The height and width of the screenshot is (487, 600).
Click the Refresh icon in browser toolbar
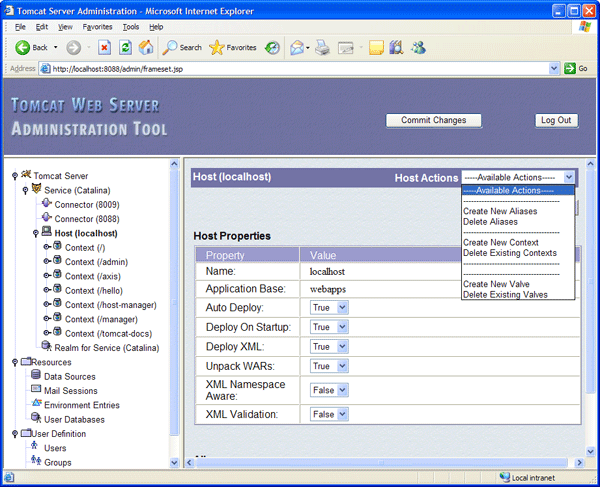pos(125,47)
